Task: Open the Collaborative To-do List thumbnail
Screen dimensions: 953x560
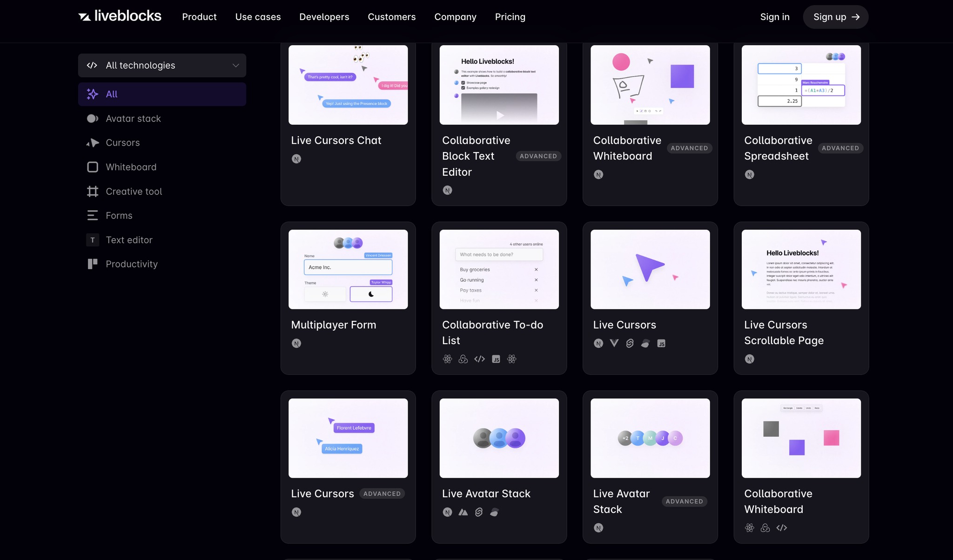Action: (499, 269)
